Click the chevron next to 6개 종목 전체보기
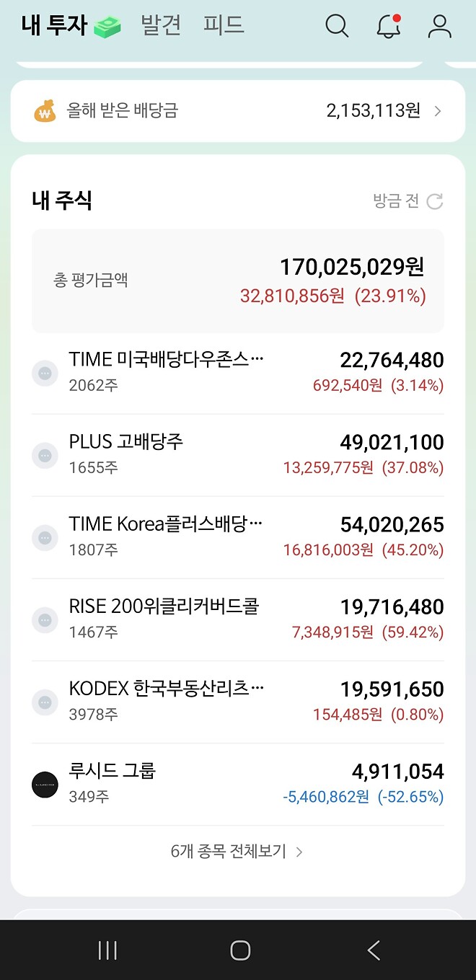This screenshot has width=476, height=980. [301, 851]
